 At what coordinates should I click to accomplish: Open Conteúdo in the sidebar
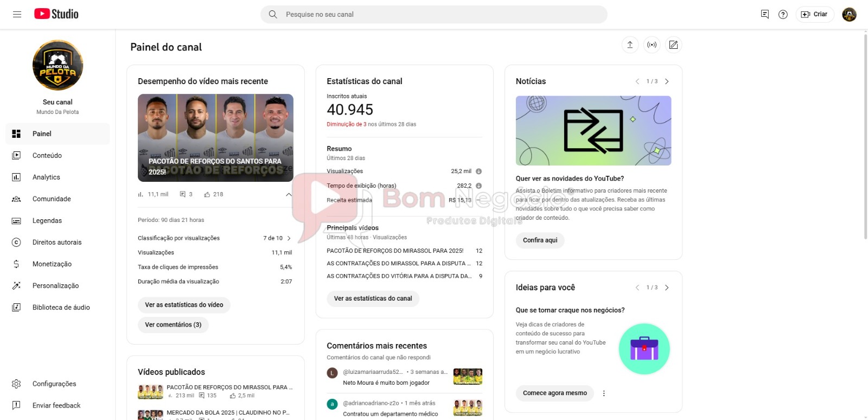click(58, 155)
